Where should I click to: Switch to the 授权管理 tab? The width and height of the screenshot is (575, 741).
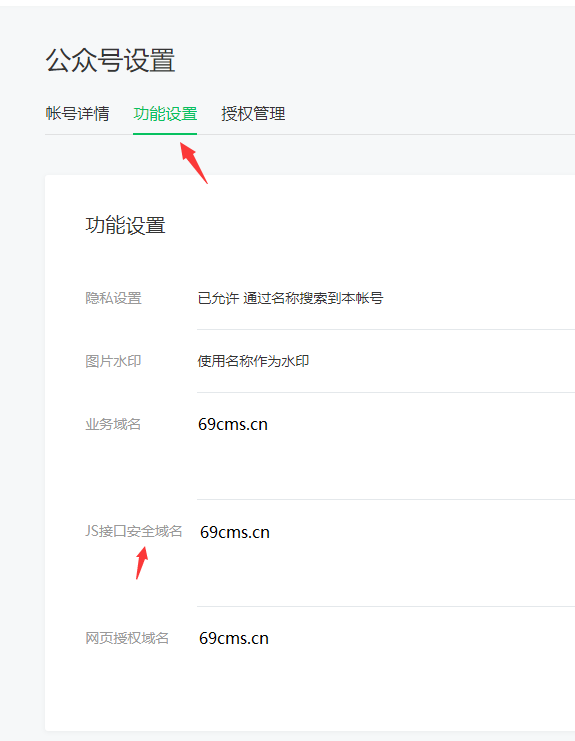click(x=253, y=114)
